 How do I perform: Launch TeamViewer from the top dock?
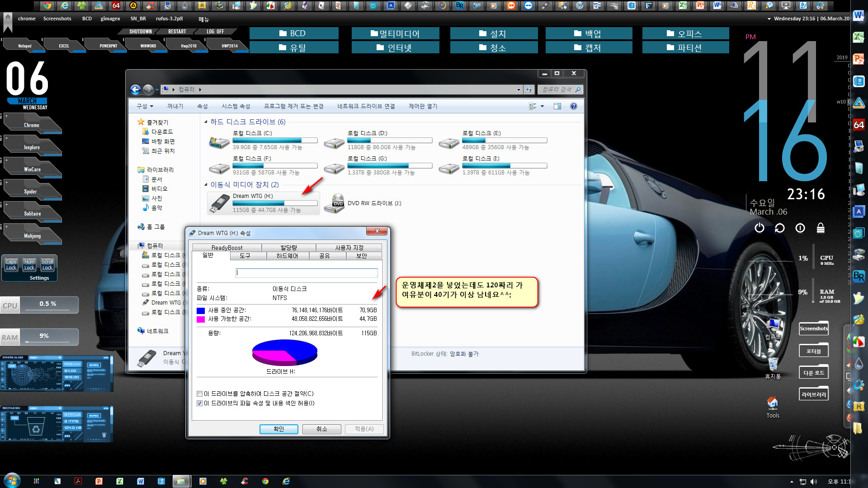click(x=528, y=5)
